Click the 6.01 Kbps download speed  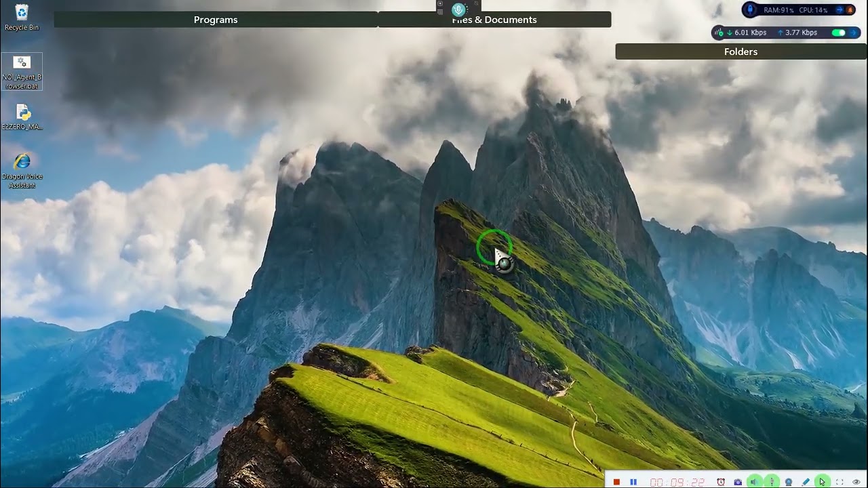751,33
